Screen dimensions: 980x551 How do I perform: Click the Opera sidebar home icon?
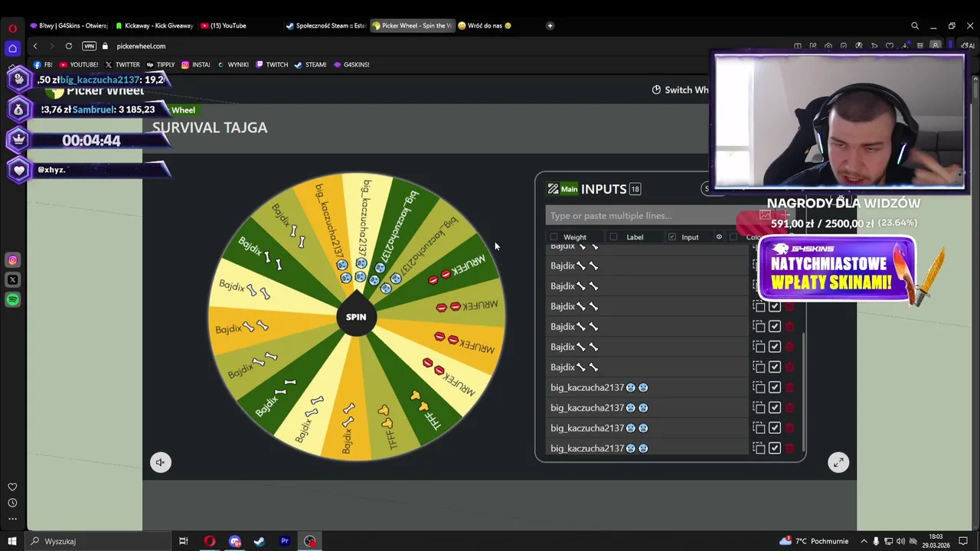12,48
